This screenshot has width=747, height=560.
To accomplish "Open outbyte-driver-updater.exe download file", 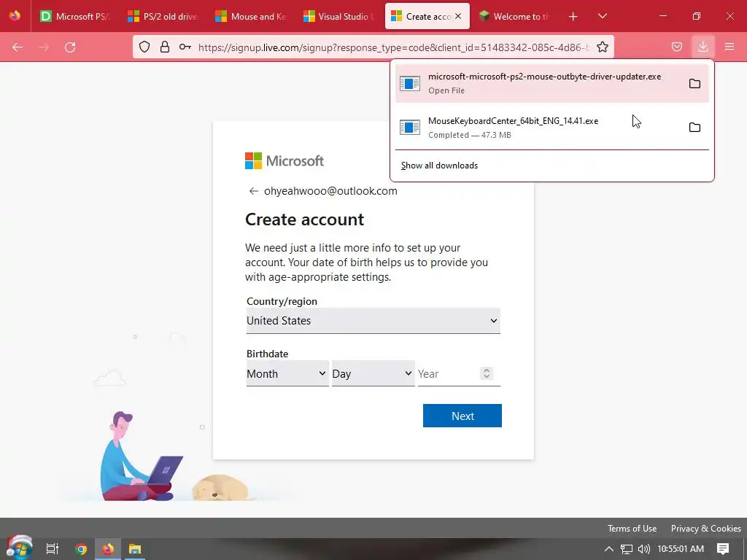I will pyautogui.click(x=538, y=83).
